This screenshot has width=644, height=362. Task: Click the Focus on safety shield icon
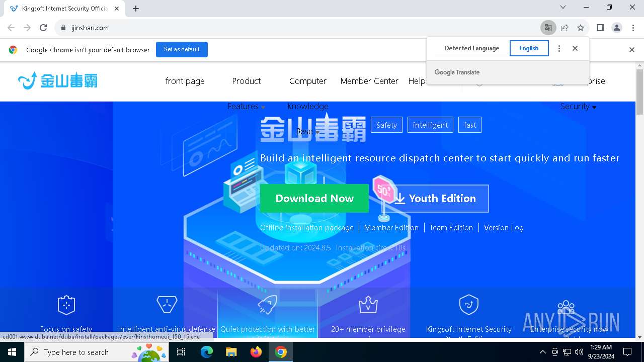tap(66, 305)
